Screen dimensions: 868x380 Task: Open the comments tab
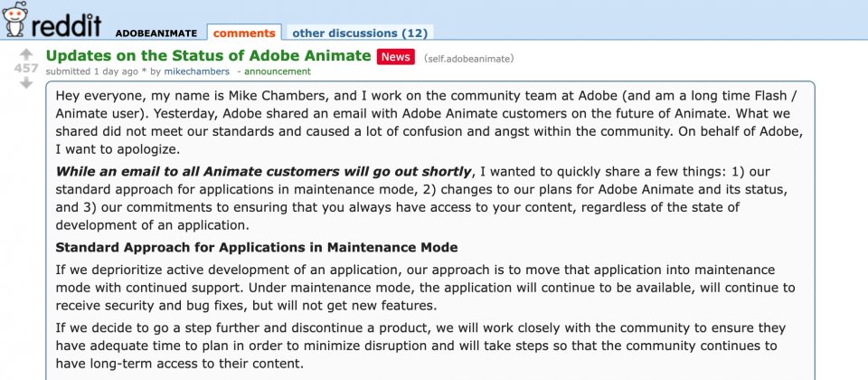pyautogui.click(x=244, y=33)
